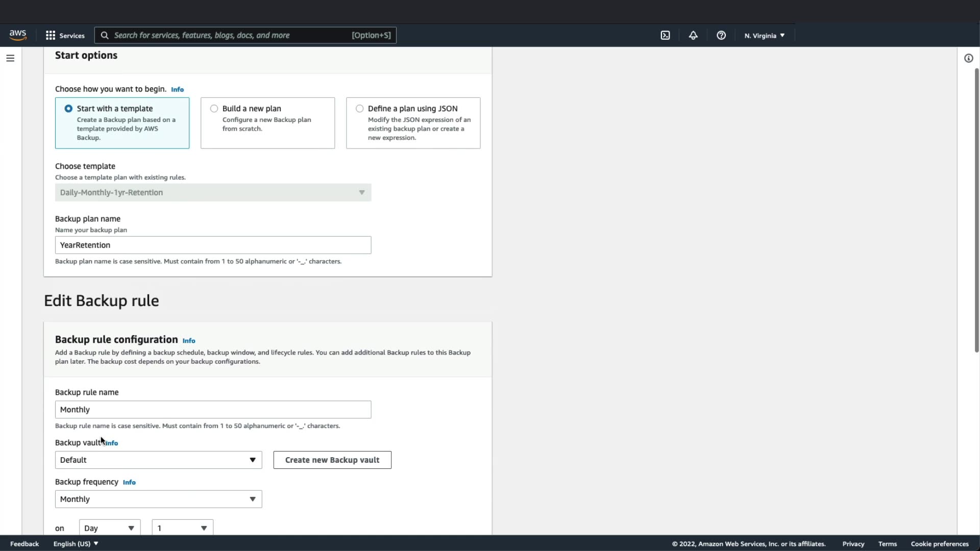Open the help question mark icon
The height and width of the screenshot is (551, 980).
(721, 36)
